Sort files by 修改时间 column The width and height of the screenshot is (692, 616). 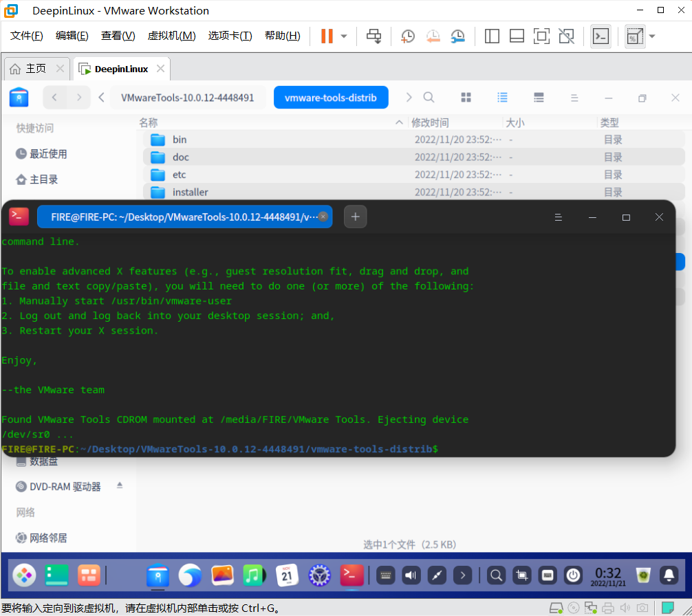click(431, 122)
